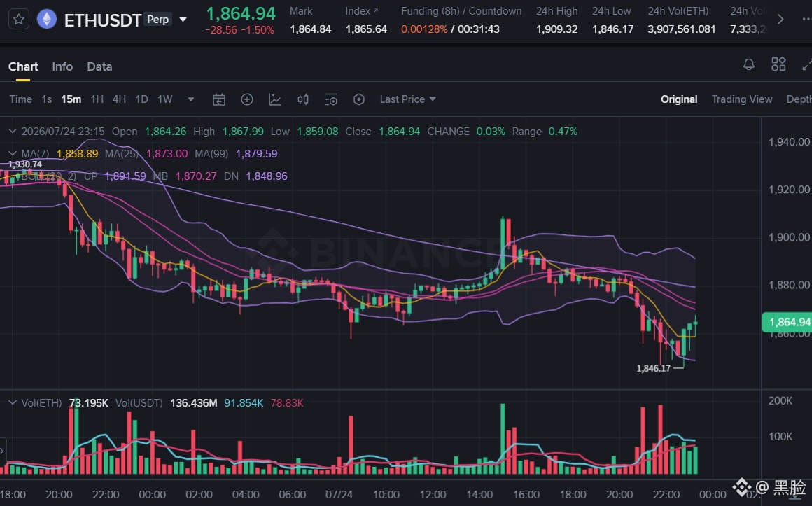Select the 1s interval
Image resolution: width=812 pixels, height=506 pixels.
click(47, 99)
